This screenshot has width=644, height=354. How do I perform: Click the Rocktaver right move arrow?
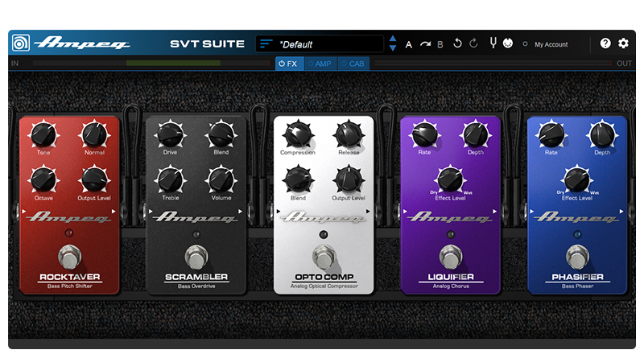point(114,212)
